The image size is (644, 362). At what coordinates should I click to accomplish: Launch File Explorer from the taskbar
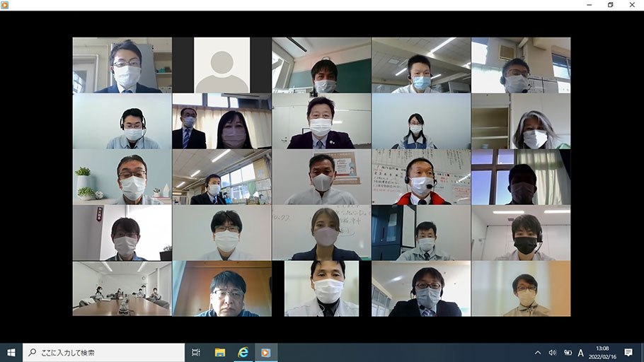click(219, 352)
